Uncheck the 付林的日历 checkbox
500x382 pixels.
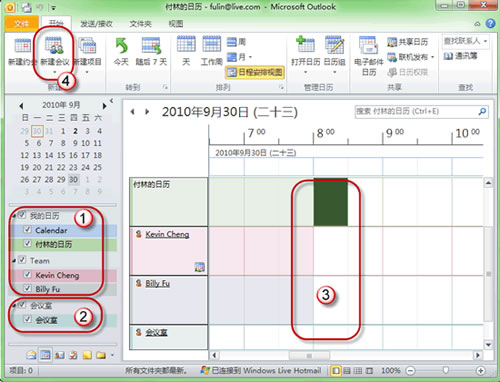pos(28,244)
